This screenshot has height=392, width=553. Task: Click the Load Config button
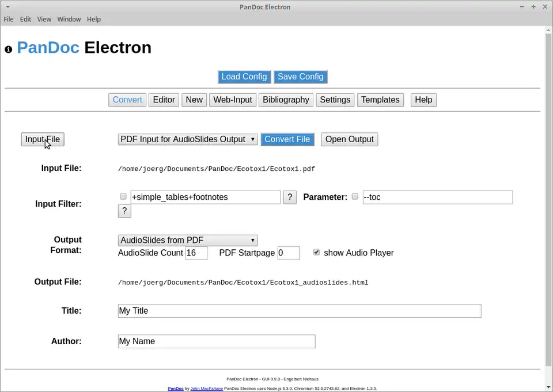click(x=244, y=77)
